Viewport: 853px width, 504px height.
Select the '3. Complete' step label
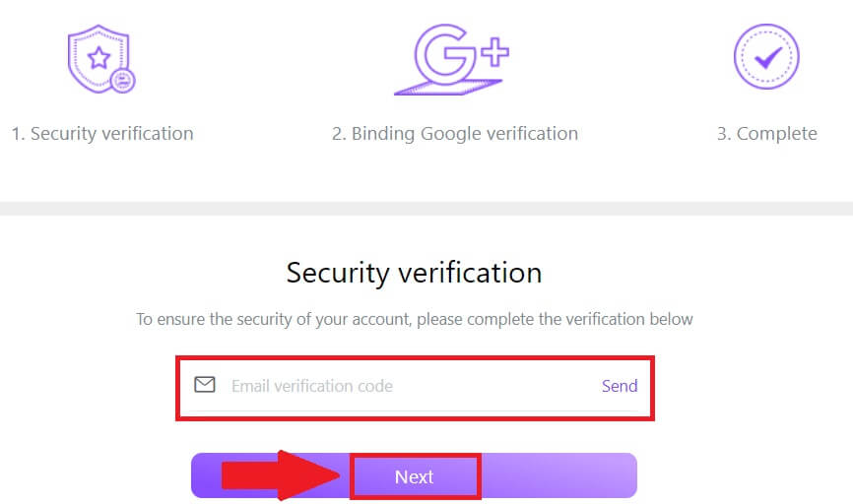click(766, 134)
